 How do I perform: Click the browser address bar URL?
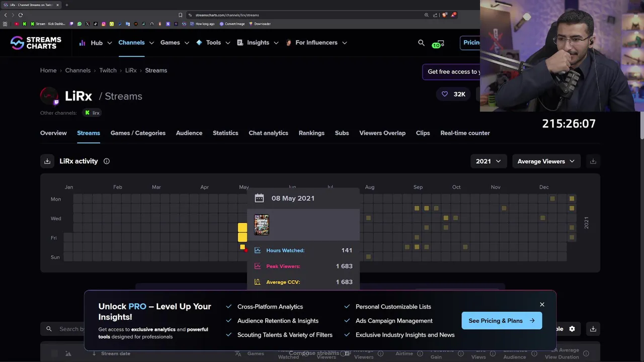227,15
